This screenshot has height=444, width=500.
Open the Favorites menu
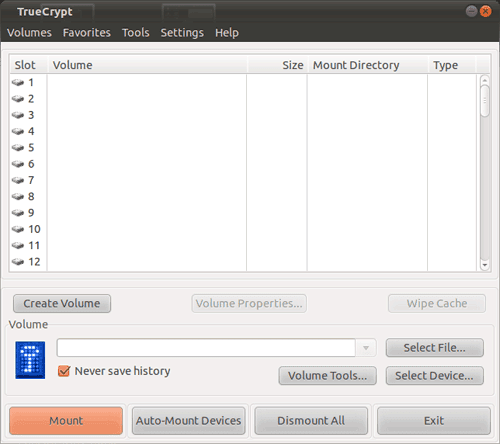click(87, 33)
